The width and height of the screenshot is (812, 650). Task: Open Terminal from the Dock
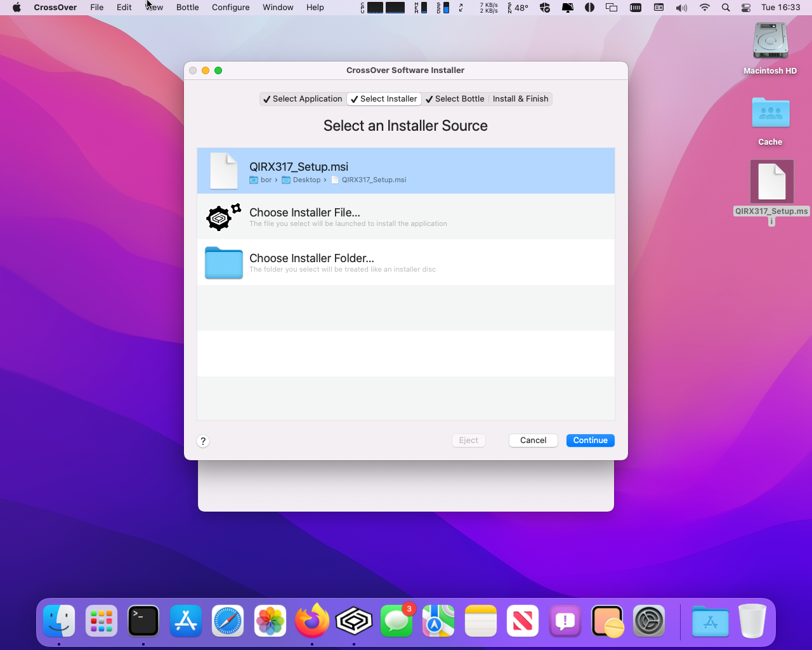point(143,620)
